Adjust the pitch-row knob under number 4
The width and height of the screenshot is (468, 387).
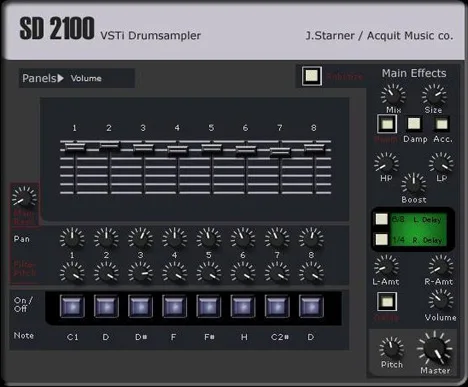tap(174, 273)
